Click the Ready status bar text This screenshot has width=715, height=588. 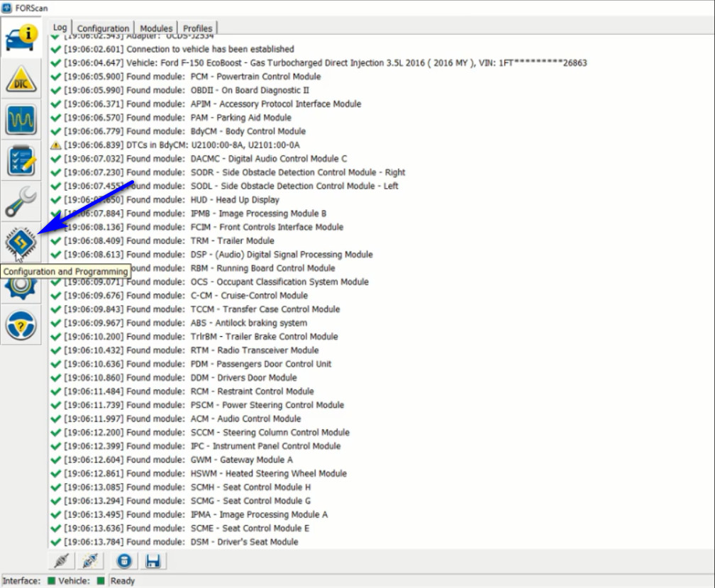coord(123,581)
